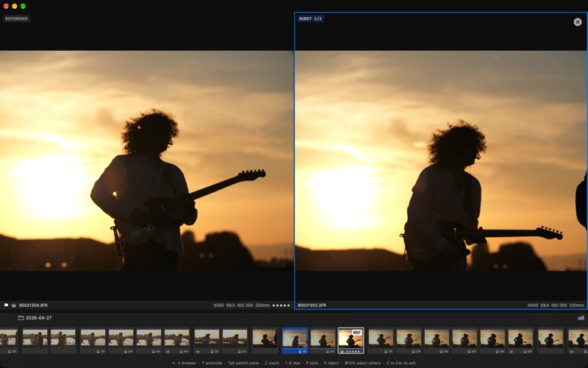Viewport: 588px width, 368px height.
Task: Click the '1–5 star' hint
Action: [293, 363]
